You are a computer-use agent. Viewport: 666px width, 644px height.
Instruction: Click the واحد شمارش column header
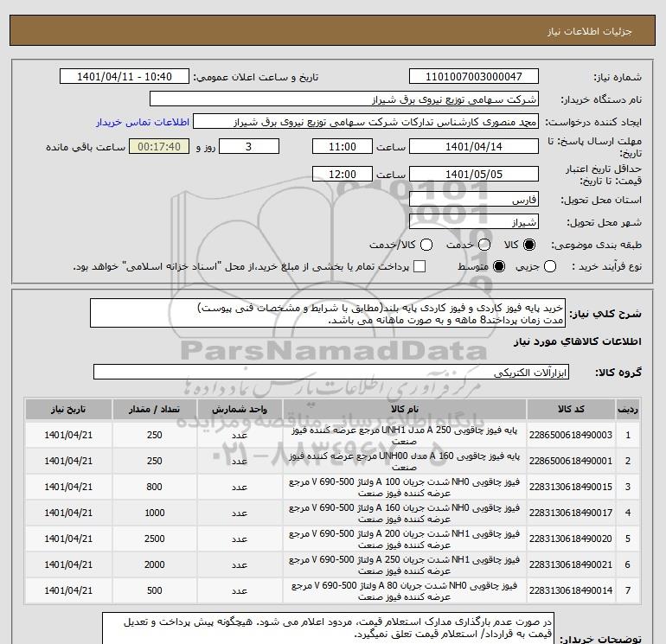(240, 409)
